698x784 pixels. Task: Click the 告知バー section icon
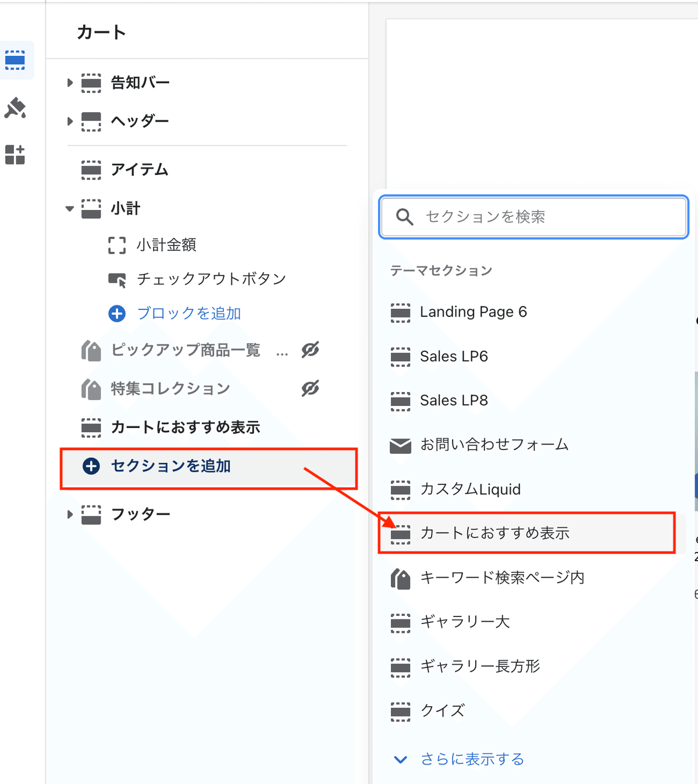coord(91,83)
